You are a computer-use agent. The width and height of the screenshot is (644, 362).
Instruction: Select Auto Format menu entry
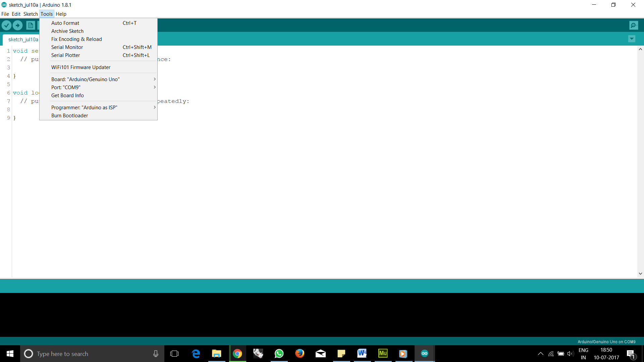coord(98,23)
